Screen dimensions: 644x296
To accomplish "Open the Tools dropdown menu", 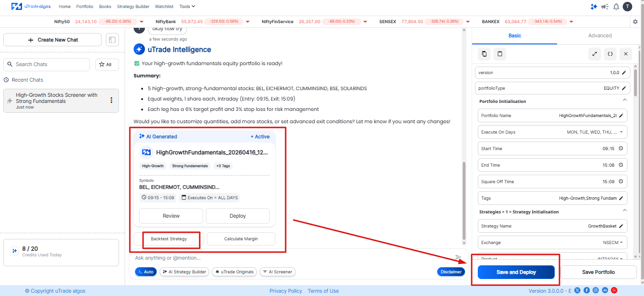I will coord(187,7).
